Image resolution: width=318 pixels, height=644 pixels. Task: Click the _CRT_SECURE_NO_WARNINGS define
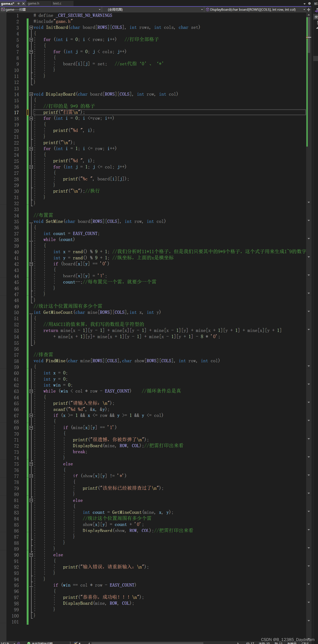click(84, 16)
